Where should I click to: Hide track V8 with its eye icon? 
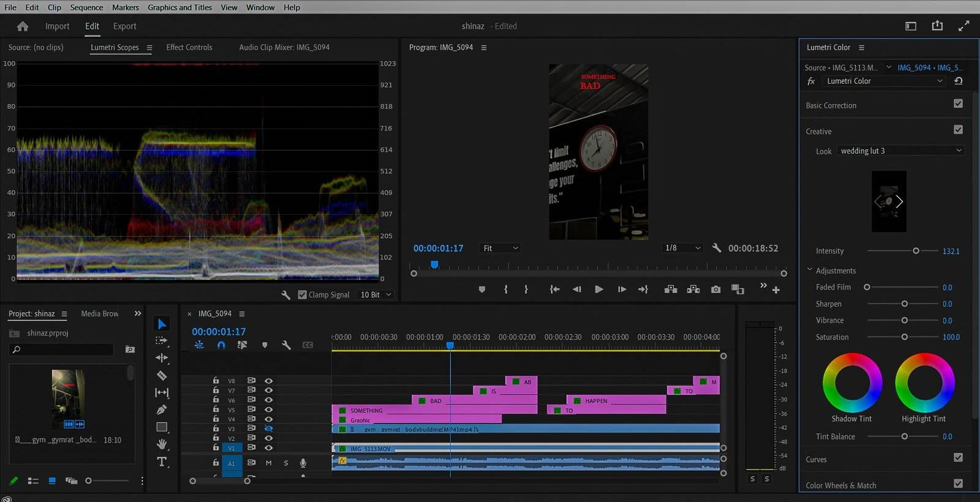pos(268,381)
